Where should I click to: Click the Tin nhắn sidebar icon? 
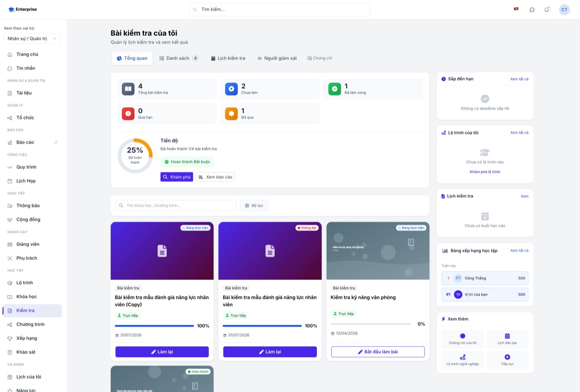pos(10,68)
